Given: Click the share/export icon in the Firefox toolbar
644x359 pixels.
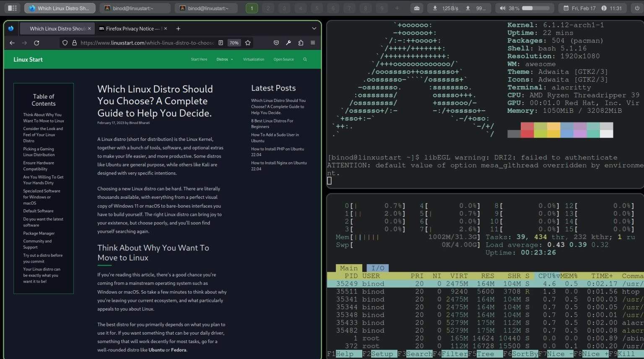Looking at the screenshot, I should pyautogui.click(x=300, y=42).
